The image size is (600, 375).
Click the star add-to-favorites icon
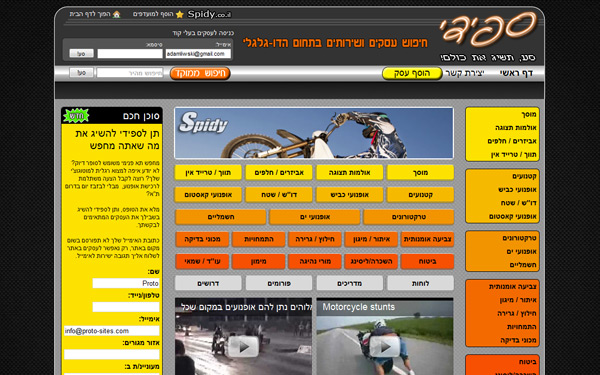pos(179,15)
